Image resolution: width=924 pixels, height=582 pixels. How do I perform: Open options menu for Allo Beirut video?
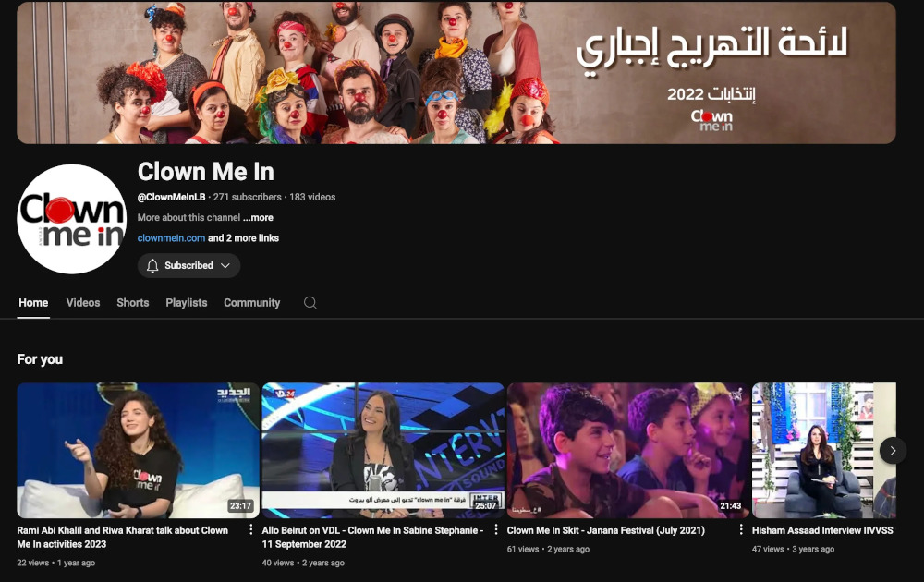click(x=496, y=529)
